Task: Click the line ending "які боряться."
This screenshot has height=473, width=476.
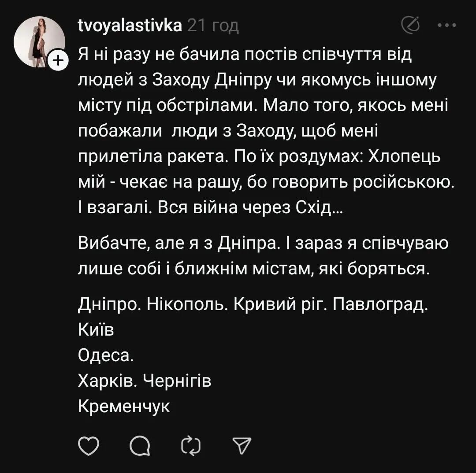Action: coord(253,269)
